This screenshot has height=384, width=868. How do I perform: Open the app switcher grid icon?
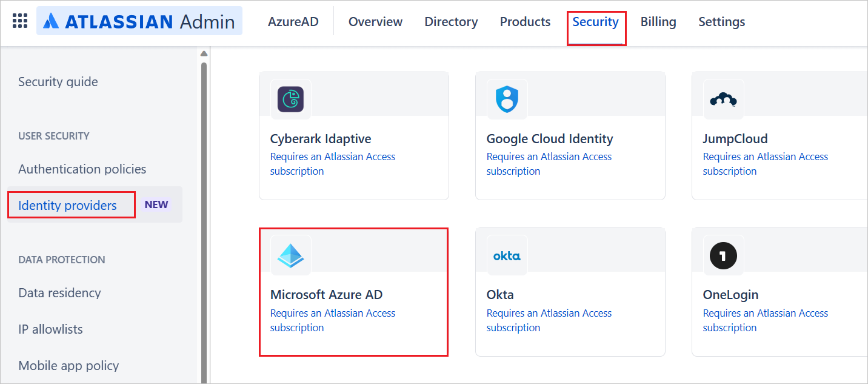click(x=20, y=21)
